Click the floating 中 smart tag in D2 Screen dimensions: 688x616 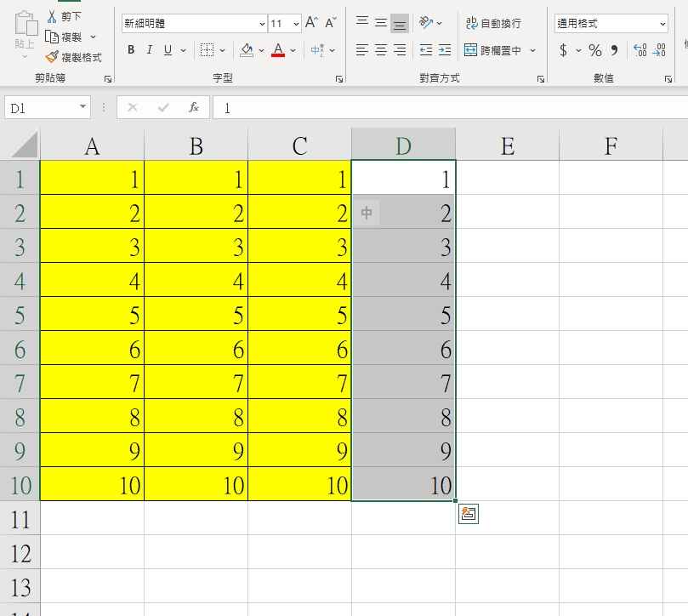coord(367,213)
